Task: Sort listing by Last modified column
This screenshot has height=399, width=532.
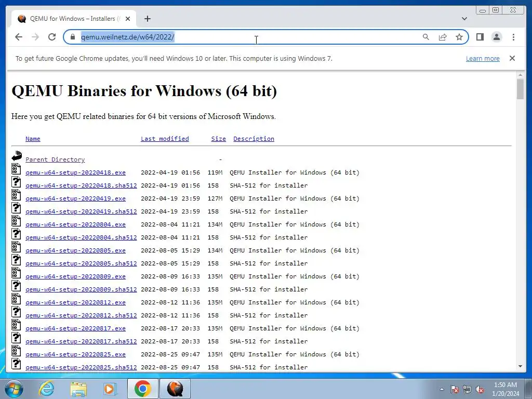Action: [165, 139]
